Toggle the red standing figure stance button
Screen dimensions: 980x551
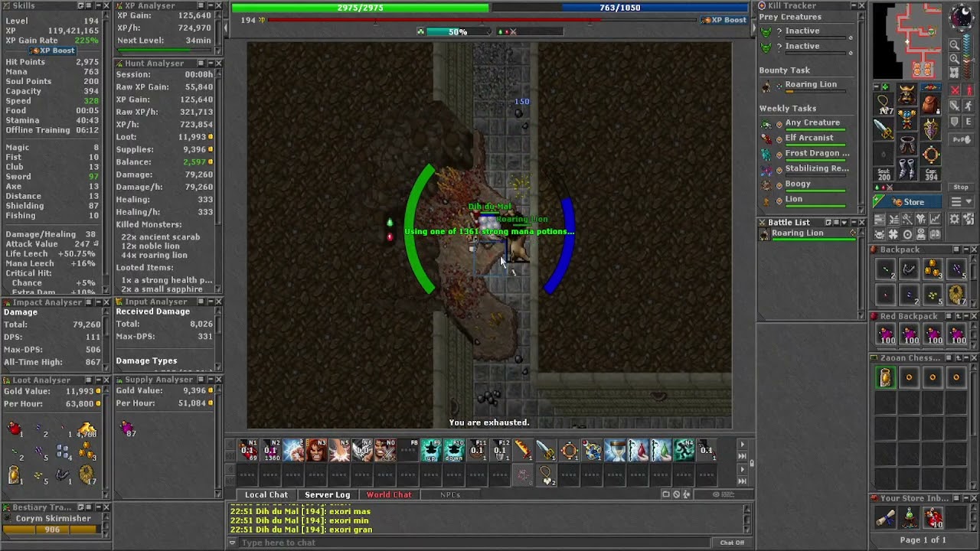(969, 90)
